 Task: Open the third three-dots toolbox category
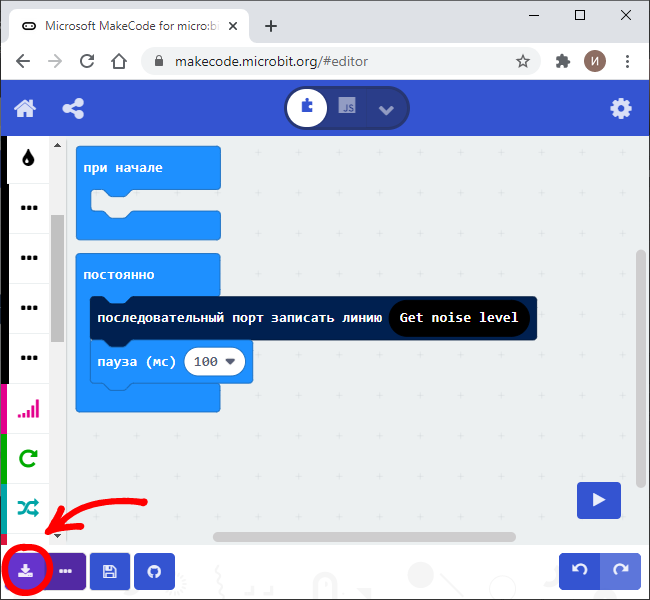(x=29, y=308)
